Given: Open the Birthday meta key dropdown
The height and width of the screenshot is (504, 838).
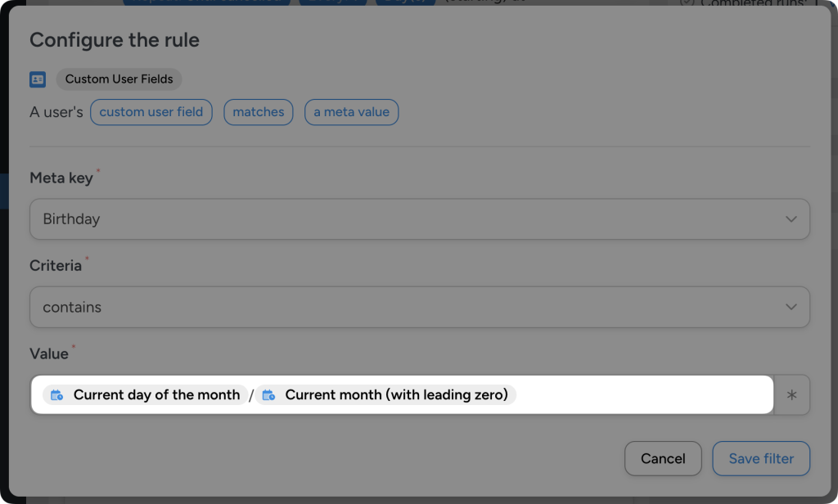Looking at the screenshot, I should click(419, 218).
